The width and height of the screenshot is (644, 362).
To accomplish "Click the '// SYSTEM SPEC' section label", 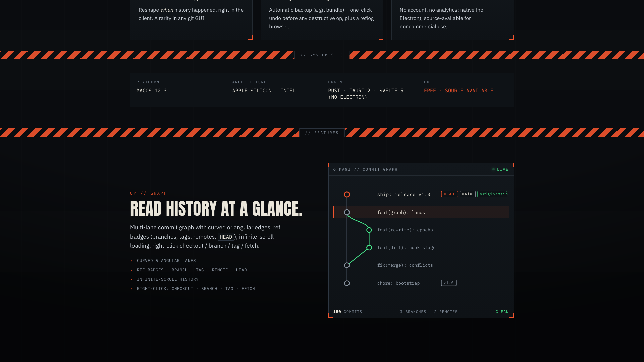I will 322,55.
